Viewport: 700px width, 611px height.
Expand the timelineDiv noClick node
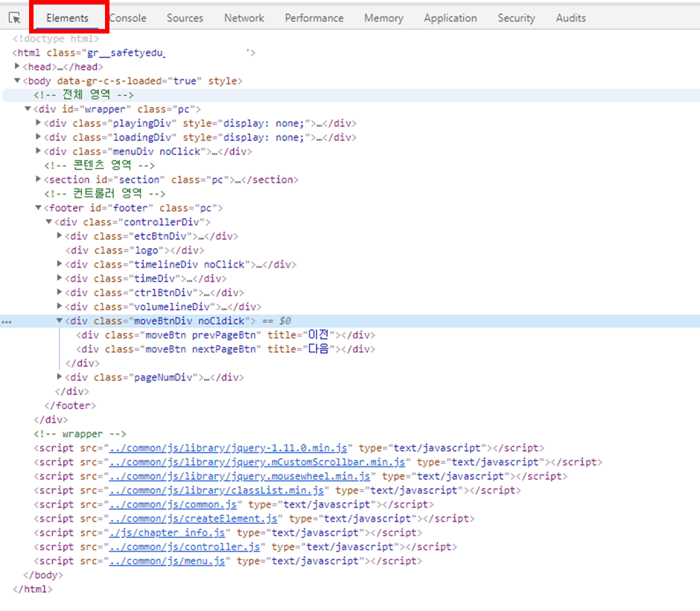click(x=60, y=264)
